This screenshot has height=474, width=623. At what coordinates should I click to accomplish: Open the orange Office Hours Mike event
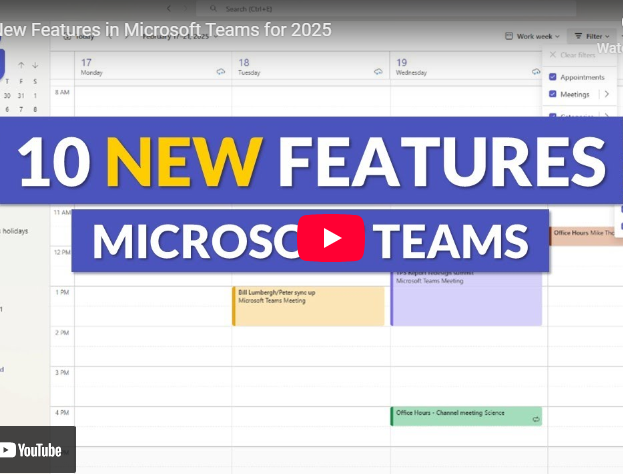point(584,236)
